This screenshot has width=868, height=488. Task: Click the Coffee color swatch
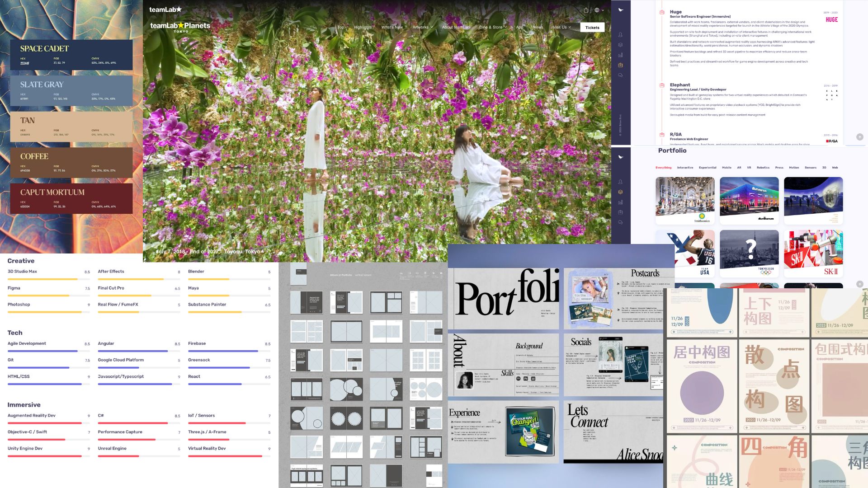coord(71,162)
